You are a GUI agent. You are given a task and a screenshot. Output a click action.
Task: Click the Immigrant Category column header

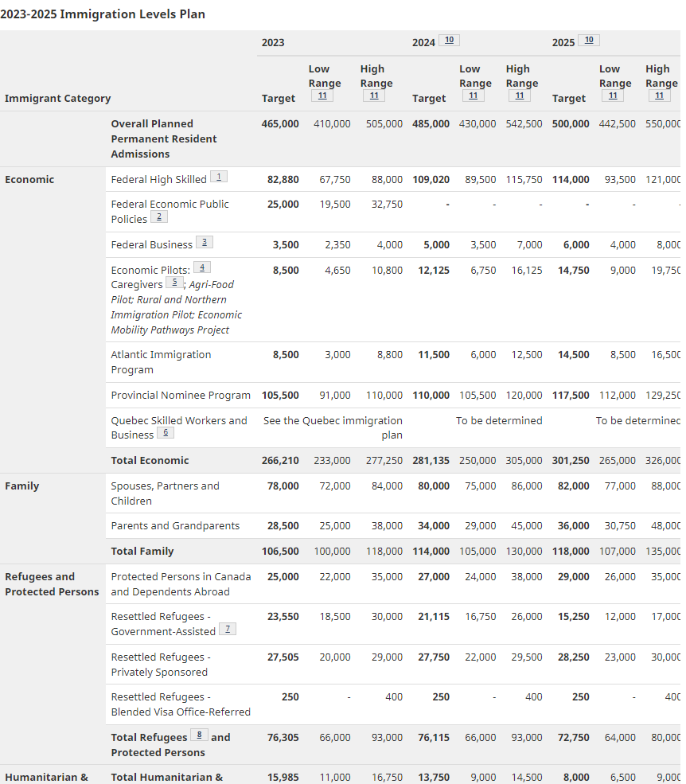point(57,99)
